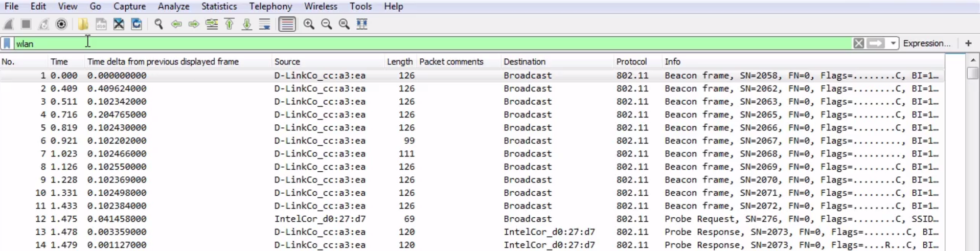Open the Help menu
980x251 pixels.
(394, 7)
